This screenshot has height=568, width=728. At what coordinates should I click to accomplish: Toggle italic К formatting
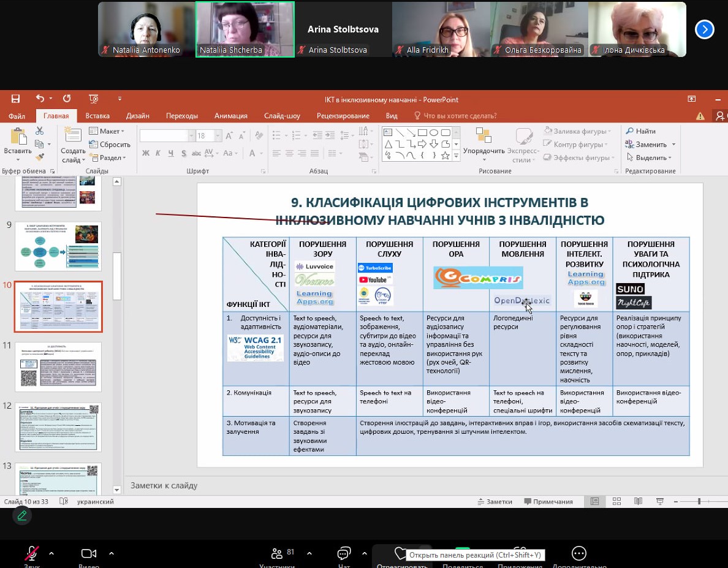(x=158, y=153)
